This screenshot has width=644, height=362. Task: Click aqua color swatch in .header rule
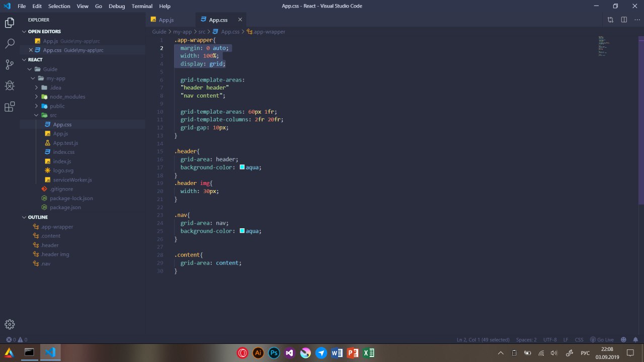click(x=242, y=167)
